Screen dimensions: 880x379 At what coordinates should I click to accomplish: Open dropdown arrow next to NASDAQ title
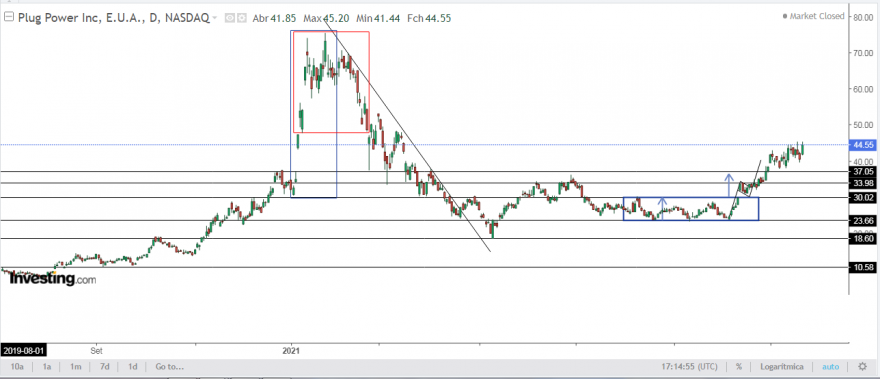214,19
